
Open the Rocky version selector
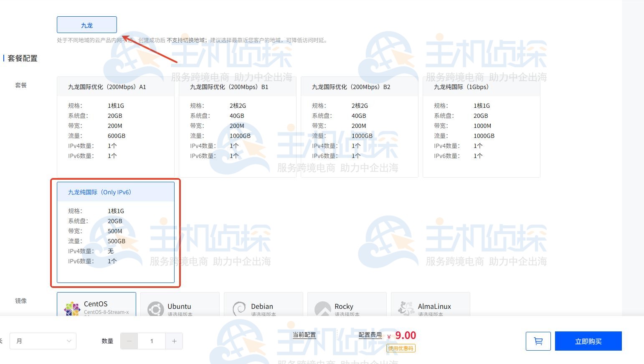(347, 314)
